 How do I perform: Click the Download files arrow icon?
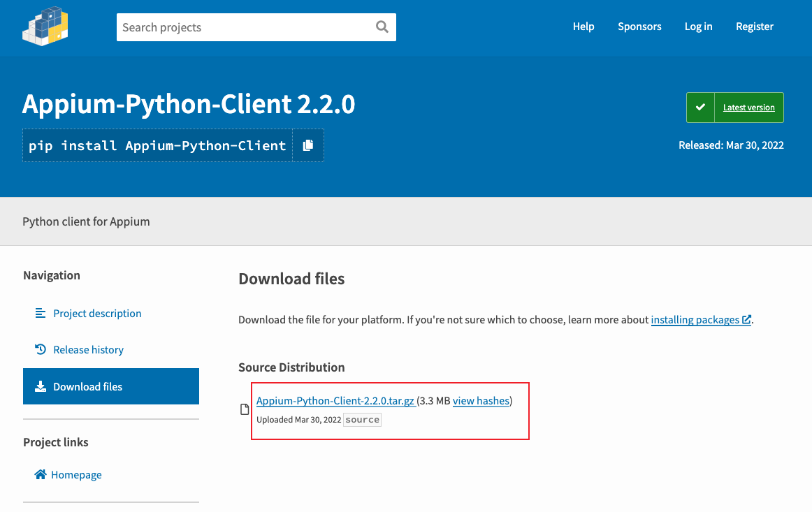pos(41,386)
